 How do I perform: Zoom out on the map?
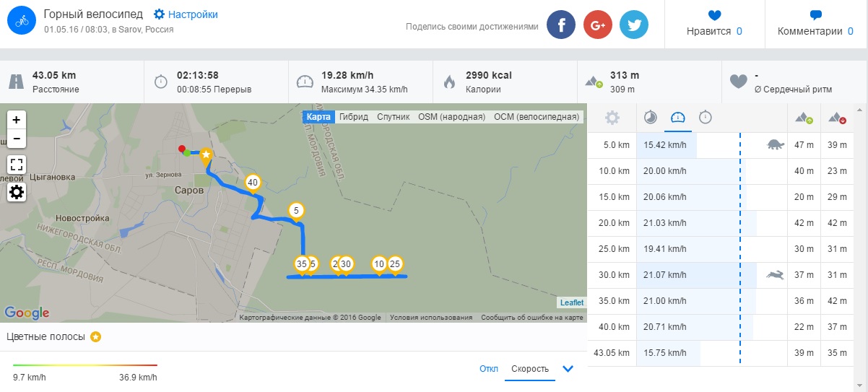pyautogui.click(x=17, y=139)
